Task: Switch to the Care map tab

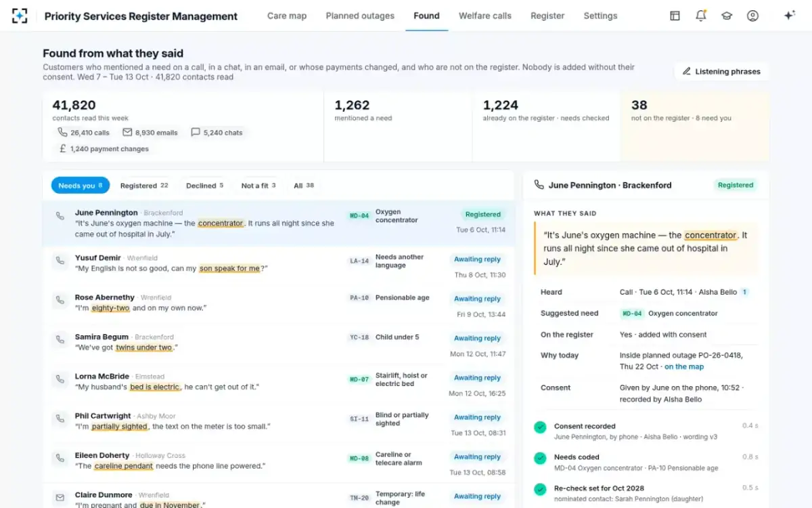Action: [287, 16]
